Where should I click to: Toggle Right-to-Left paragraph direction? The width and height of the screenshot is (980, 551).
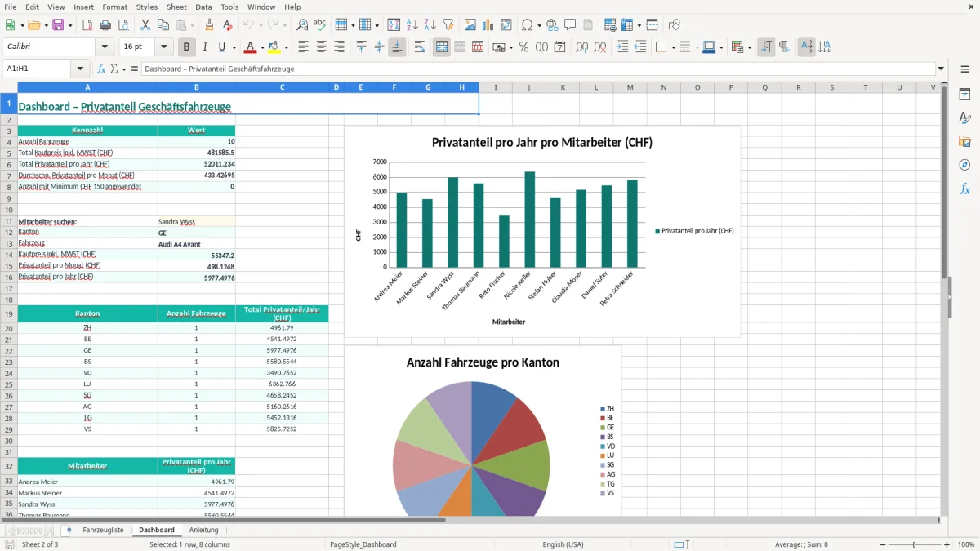point(784,47)
